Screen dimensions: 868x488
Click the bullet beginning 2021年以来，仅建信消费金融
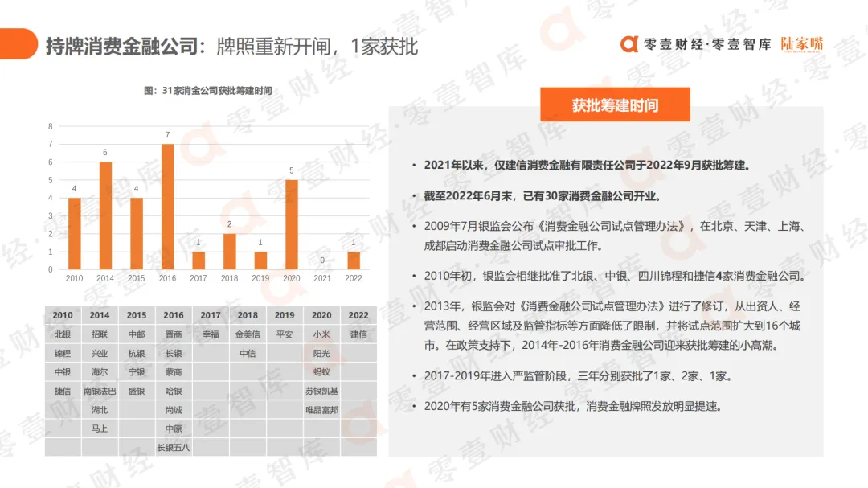pos(587,165)
